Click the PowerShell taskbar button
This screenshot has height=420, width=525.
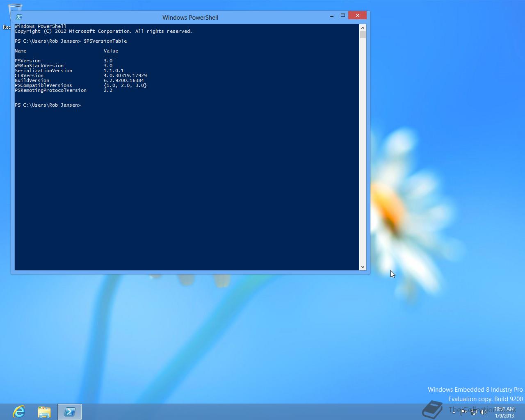[70, 412]
